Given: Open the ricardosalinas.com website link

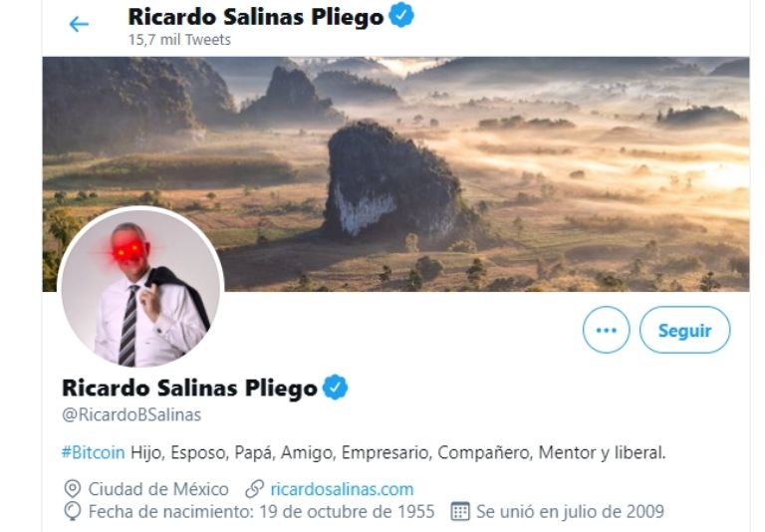Looking at the screenshot, I should point(342,489).
